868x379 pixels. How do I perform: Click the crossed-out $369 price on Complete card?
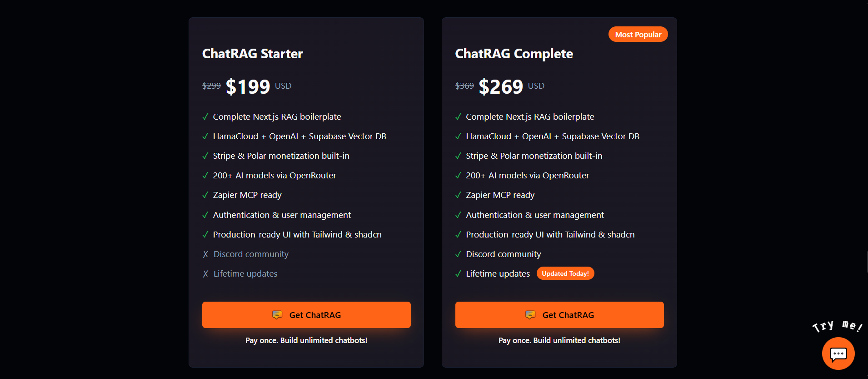pos(464,86)
